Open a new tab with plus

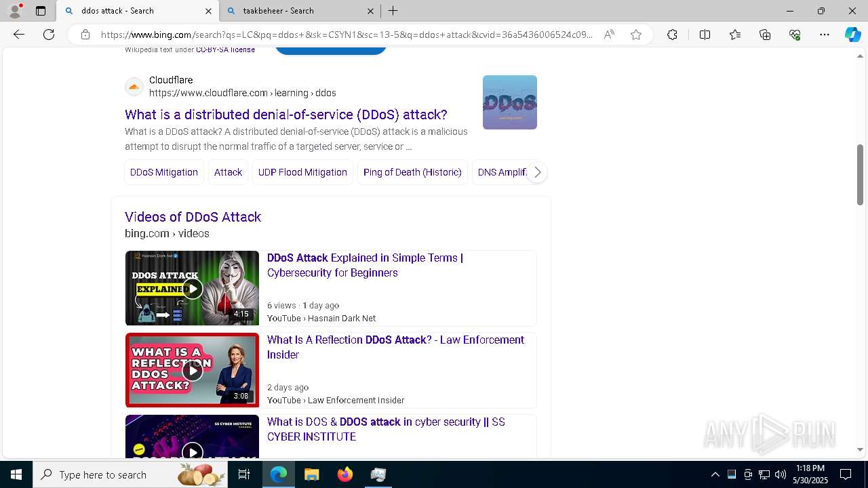pos(393,11)
